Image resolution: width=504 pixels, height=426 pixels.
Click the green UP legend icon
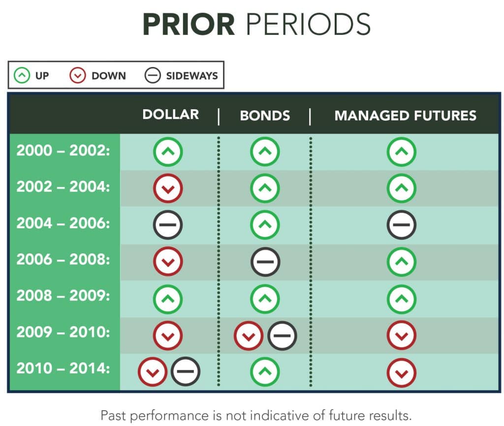click(x=22, y=75)
